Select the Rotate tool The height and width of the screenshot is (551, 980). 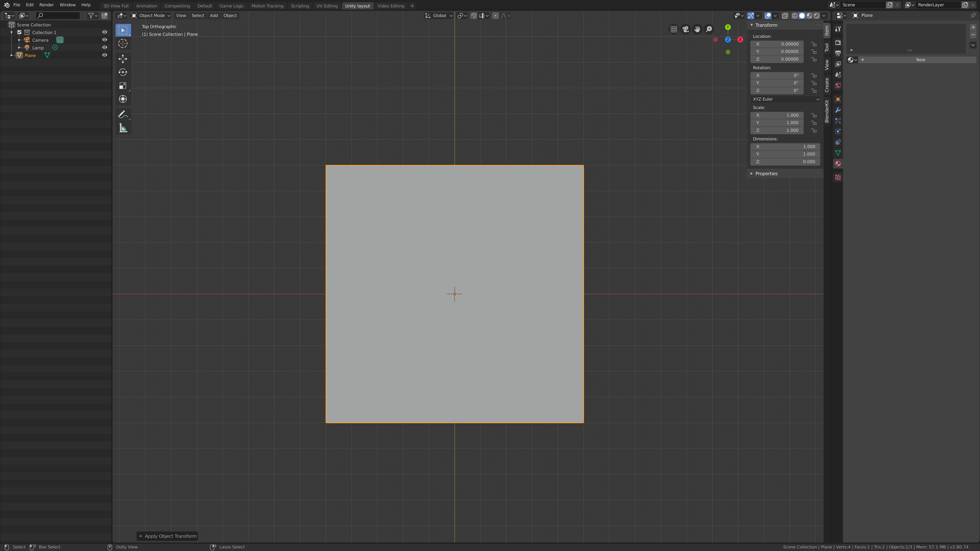tap(123, 72)
